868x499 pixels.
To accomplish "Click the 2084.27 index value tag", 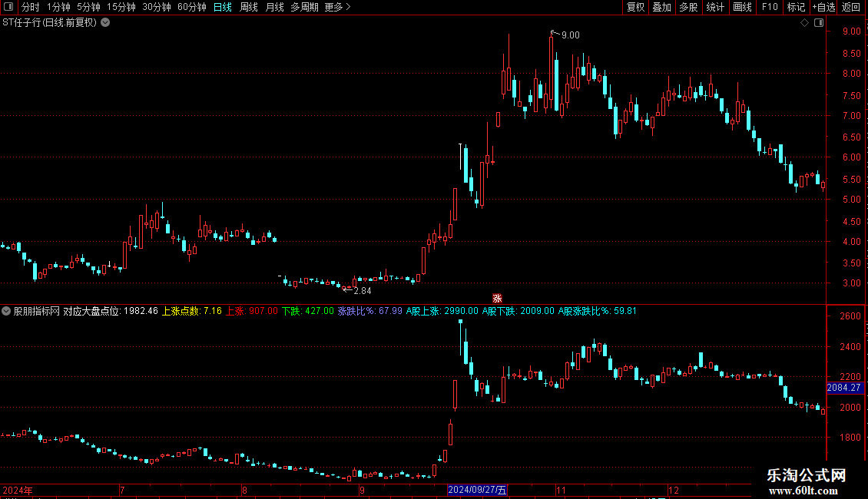I will tap(845, 388).
